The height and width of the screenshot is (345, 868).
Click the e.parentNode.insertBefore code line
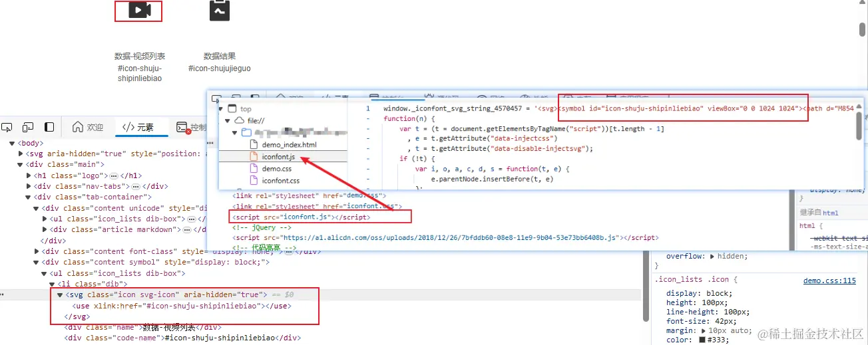(492, 179)
